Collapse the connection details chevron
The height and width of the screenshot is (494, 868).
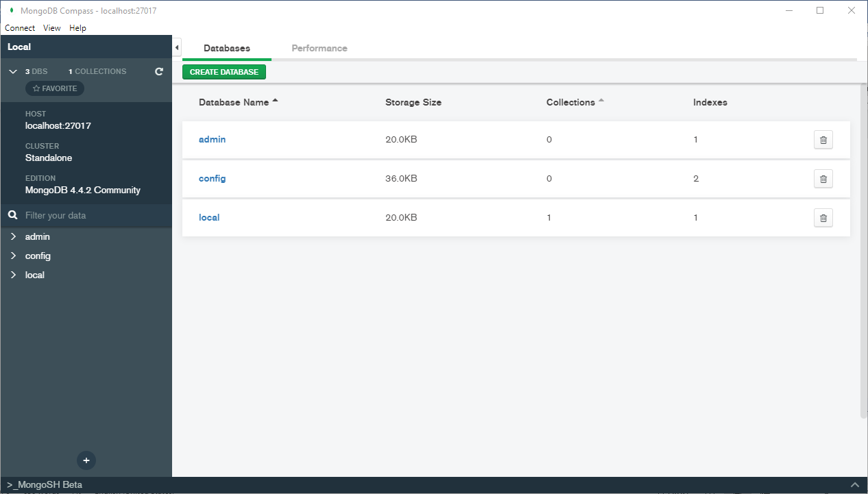click(13, 71)
